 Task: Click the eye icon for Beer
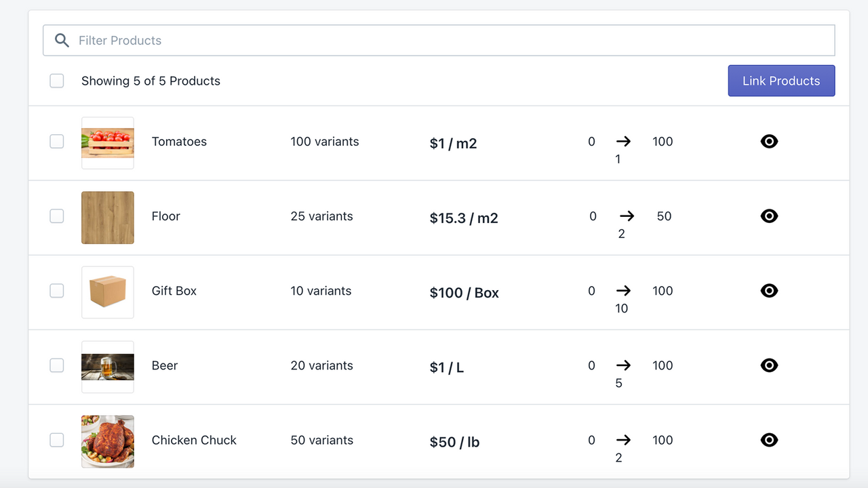[x=769, y=365]
